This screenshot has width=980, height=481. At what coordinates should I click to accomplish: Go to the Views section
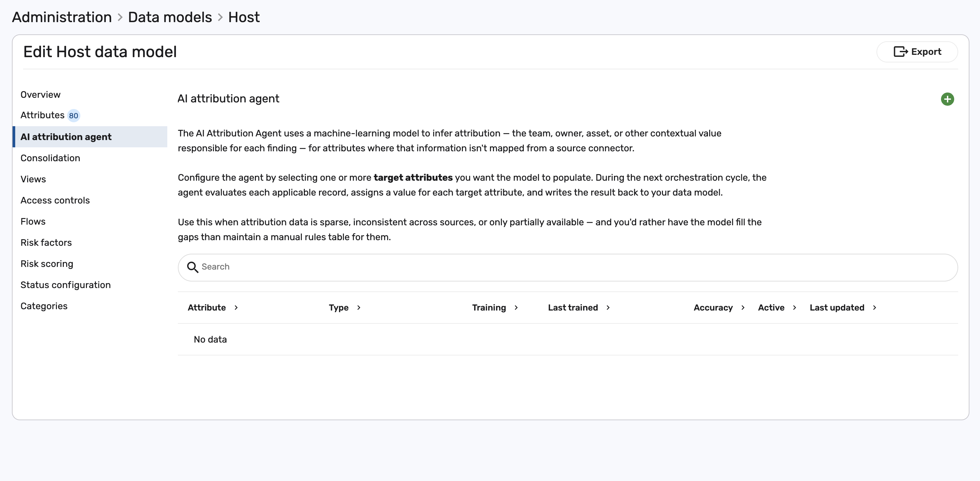(33, 179)
